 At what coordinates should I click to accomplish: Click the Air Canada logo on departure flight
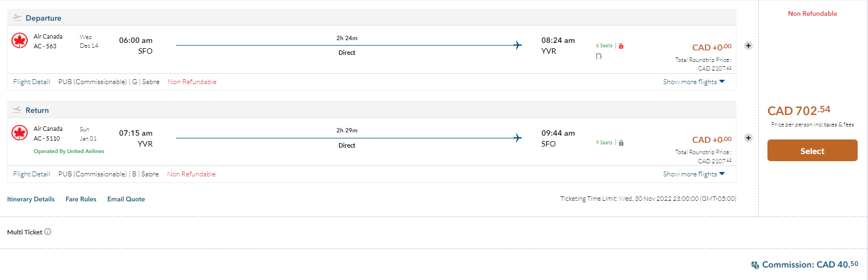(20, 41)
